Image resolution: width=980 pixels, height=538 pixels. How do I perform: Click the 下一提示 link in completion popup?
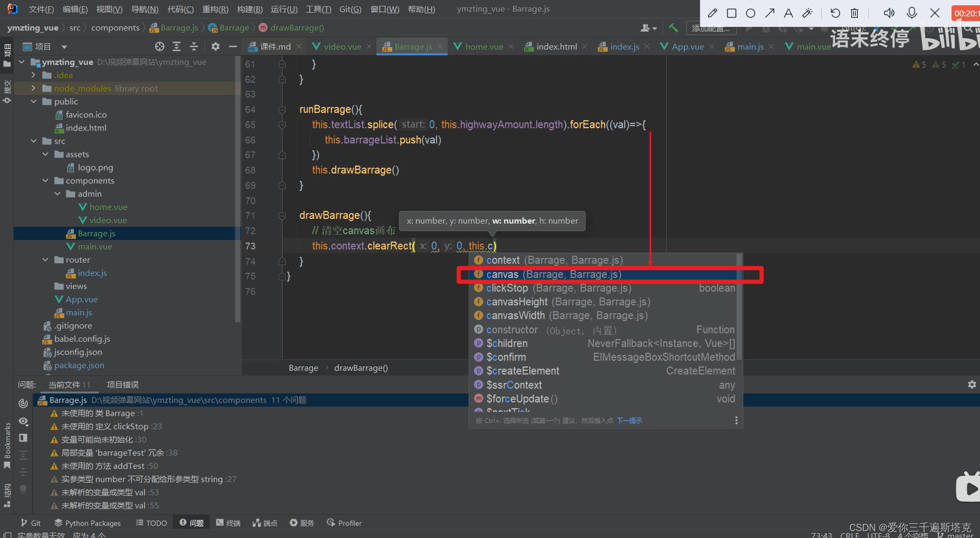pyautogui.click(x=629, y=421)
